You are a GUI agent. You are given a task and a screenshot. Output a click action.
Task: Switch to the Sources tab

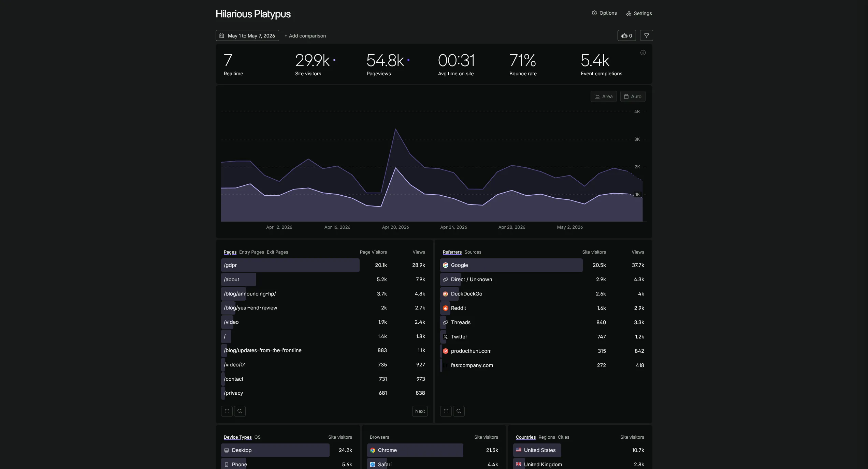[x=473, y=252]
